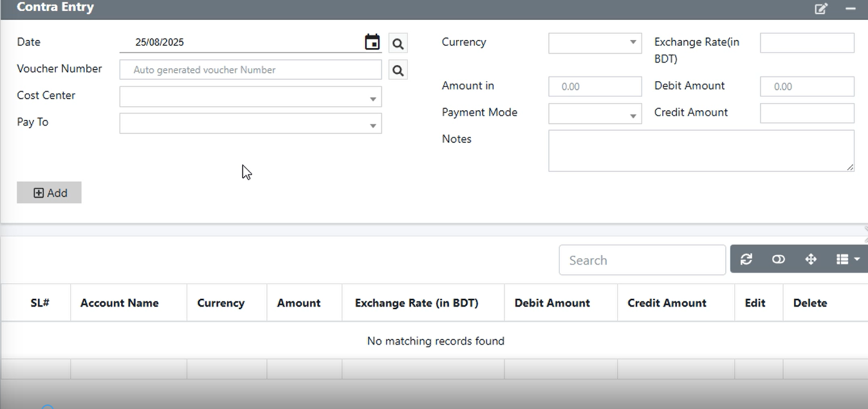868x409 pixels.
Task: Refresh the entries table
Action: (x=746, y=259)
